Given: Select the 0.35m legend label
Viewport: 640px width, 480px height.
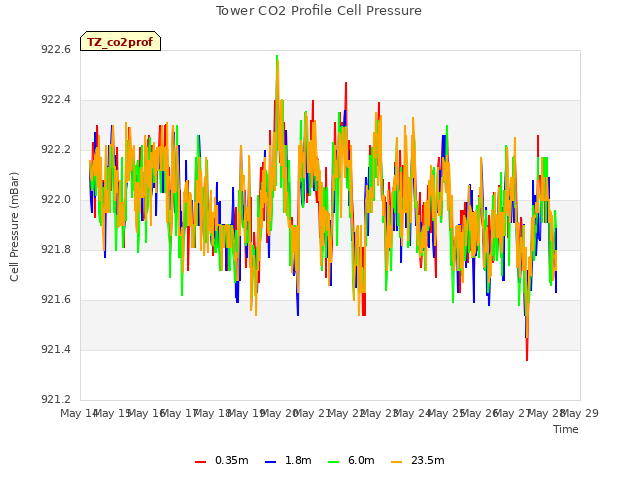Looking at the screenshot, I should [x=231, y=460].
